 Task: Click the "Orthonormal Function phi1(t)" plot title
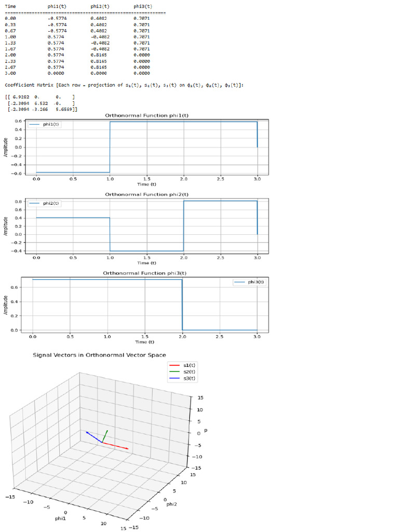tap(147, 115)
